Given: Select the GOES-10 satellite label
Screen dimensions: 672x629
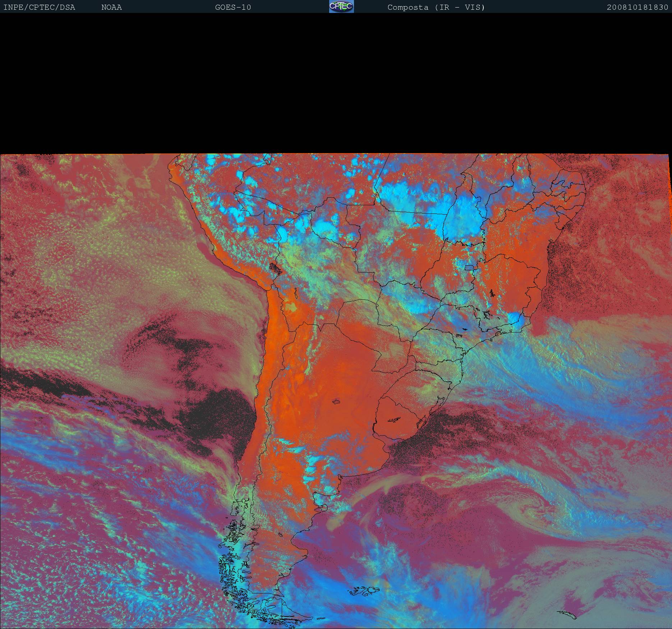Looking at the screenshot, I should (233, 7).
